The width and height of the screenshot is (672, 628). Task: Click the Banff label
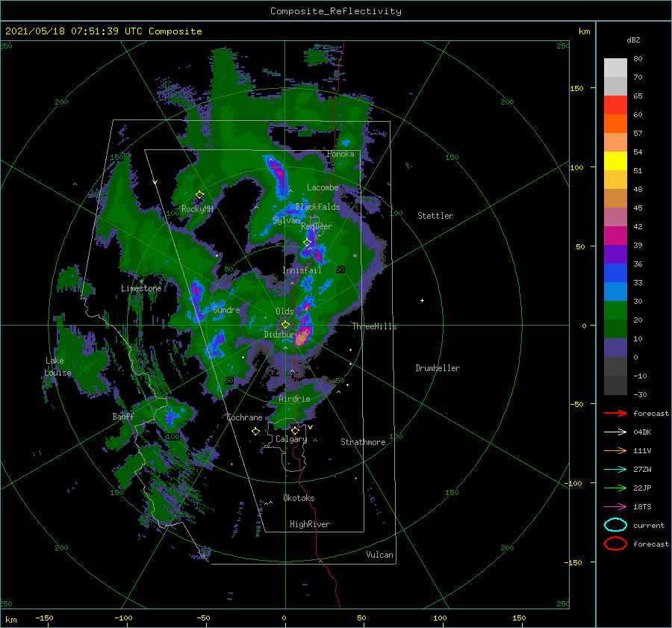(123, 416)
